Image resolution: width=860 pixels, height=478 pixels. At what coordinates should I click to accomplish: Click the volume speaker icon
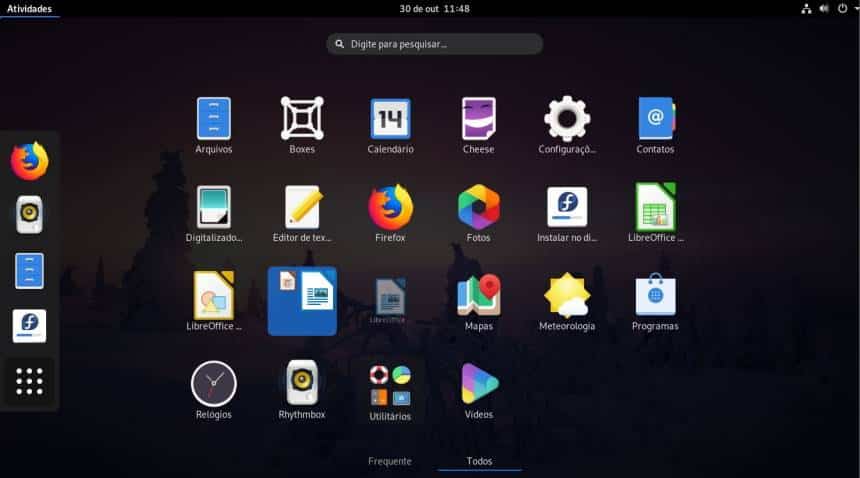tap(824, 9)
